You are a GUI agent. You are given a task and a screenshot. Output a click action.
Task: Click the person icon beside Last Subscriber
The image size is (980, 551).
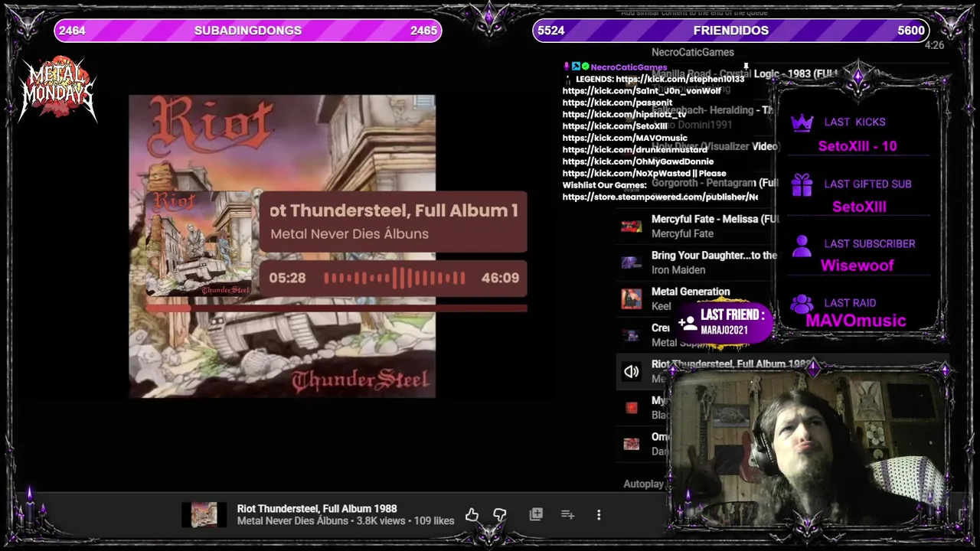pyautogui.click(x=802, y=245)
